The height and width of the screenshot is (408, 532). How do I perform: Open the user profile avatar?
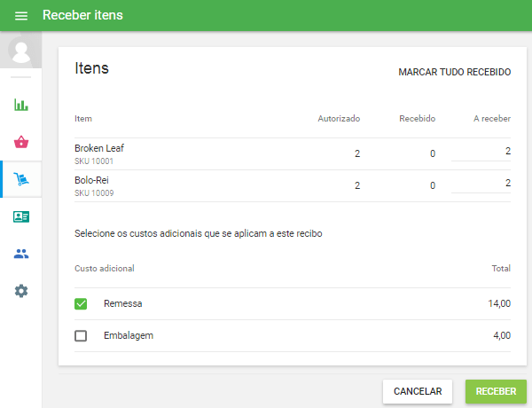(20, 50)
